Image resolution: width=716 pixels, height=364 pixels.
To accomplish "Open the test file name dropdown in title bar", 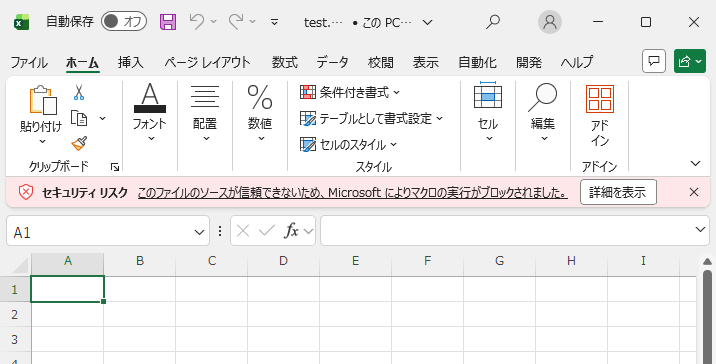I will coord(427,22).
